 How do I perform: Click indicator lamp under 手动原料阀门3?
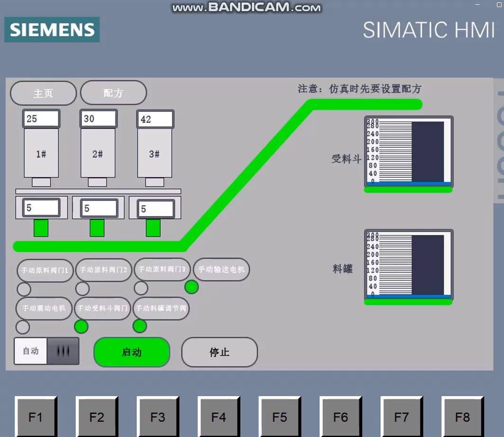click(141, 288)
